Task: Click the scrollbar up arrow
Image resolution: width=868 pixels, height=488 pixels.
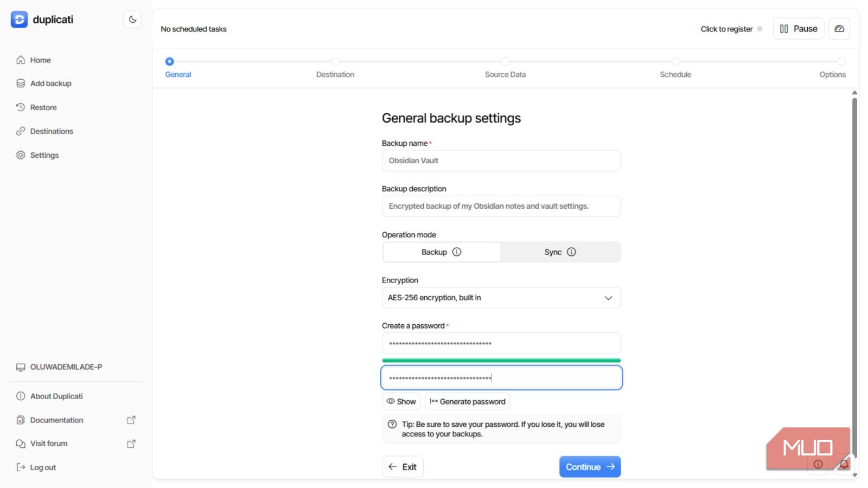Action: pos(854,93)
